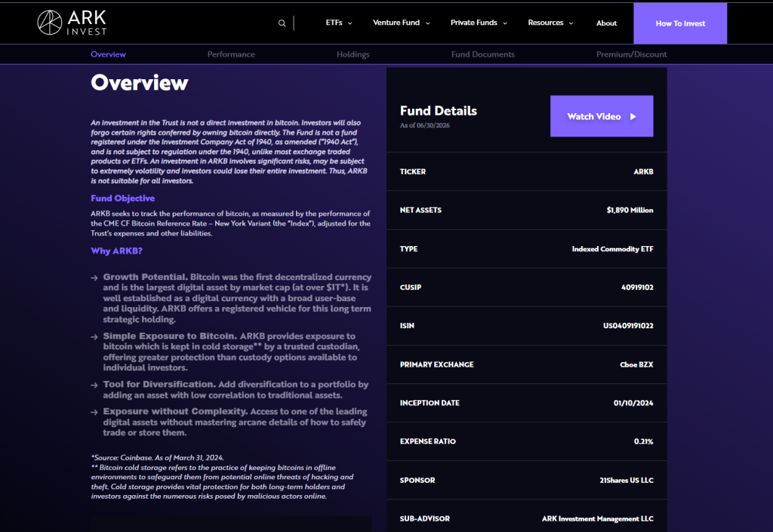Open the Fund Documents tab
The height and width of the screenshot is (532, 773).
point(482,54)
